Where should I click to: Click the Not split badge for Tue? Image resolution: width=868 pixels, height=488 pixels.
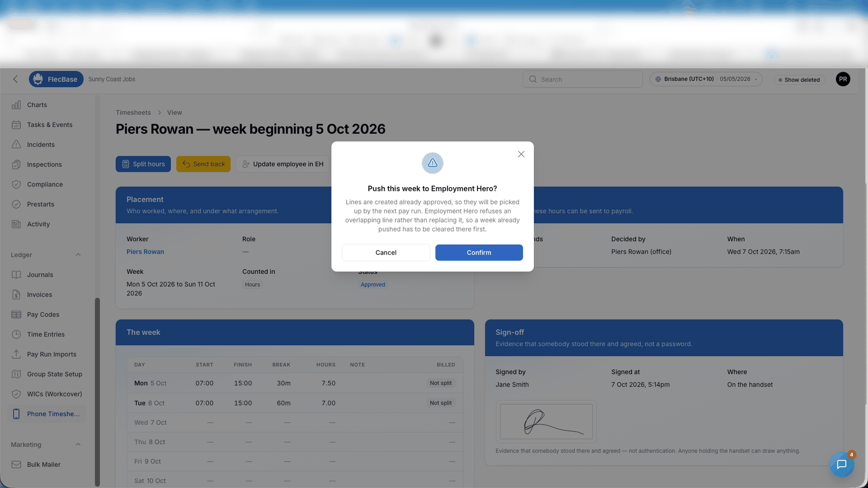pos(441,403)
